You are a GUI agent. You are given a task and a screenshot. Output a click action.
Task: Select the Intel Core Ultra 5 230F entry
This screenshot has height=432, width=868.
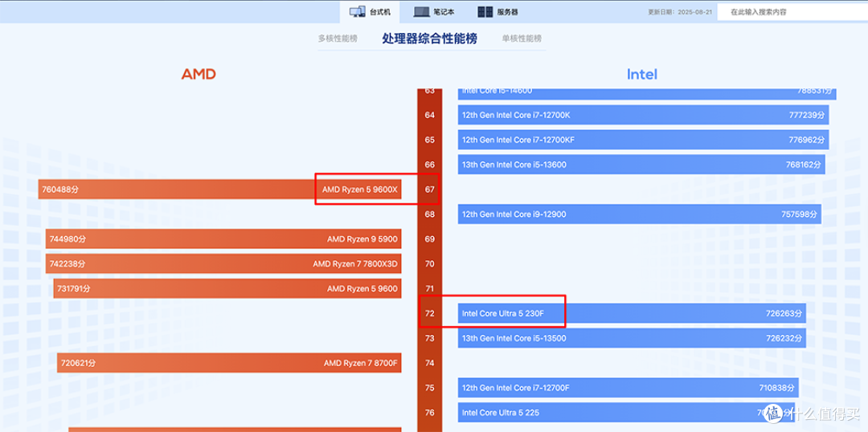(632, 314)
